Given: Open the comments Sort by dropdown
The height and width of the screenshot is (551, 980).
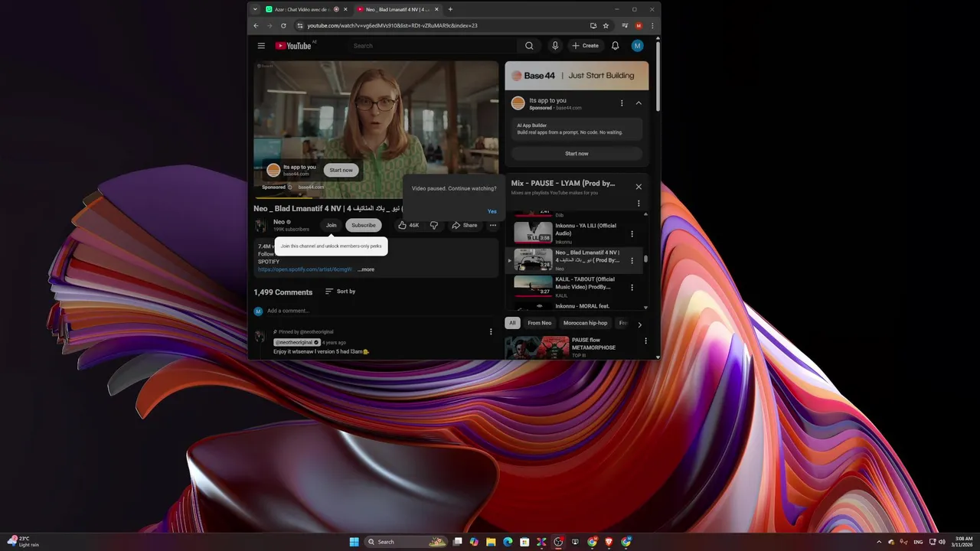Looking at the screenshot, I should coord(340,292).
